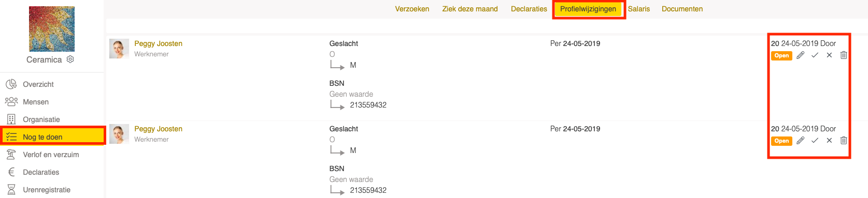The width and height of the screenshot is (868, 198).
Task: Reject first profile change with X icon
Action: point(829,55)
